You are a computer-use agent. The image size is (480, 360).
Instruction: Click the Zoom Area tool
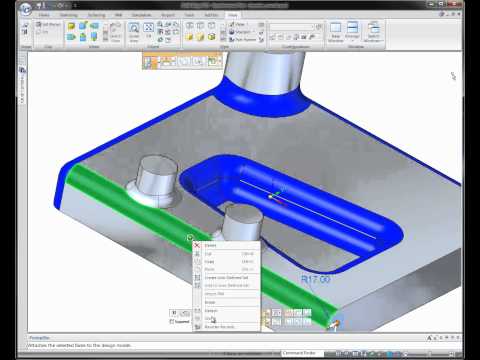pos(134,32)
